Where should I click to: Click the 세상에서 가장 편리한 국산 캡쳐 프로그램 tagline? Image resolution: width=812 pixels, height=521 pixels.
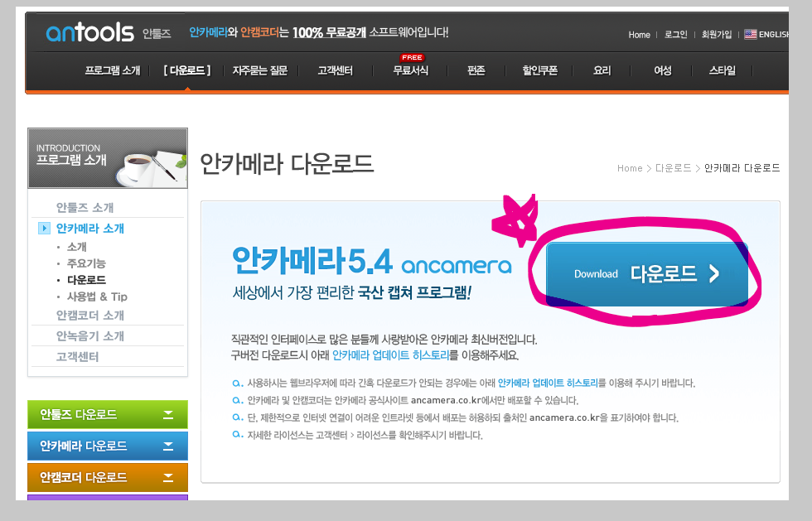click(352, 293)
